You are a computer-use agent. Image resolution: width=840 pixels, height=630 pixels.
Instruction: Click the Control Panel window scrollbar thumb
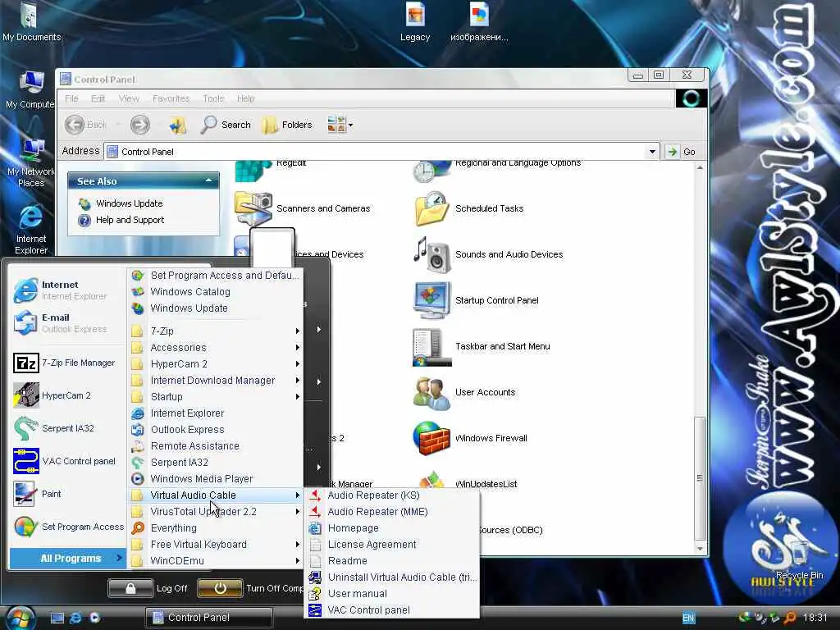(x=700, y=477)
